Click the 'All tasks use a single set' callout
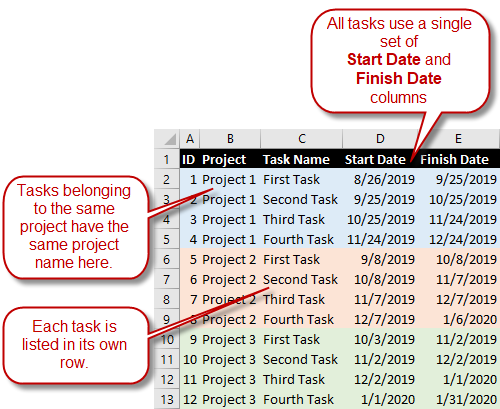This screenshot has height=409, width=500. click(x=399, y=61)
